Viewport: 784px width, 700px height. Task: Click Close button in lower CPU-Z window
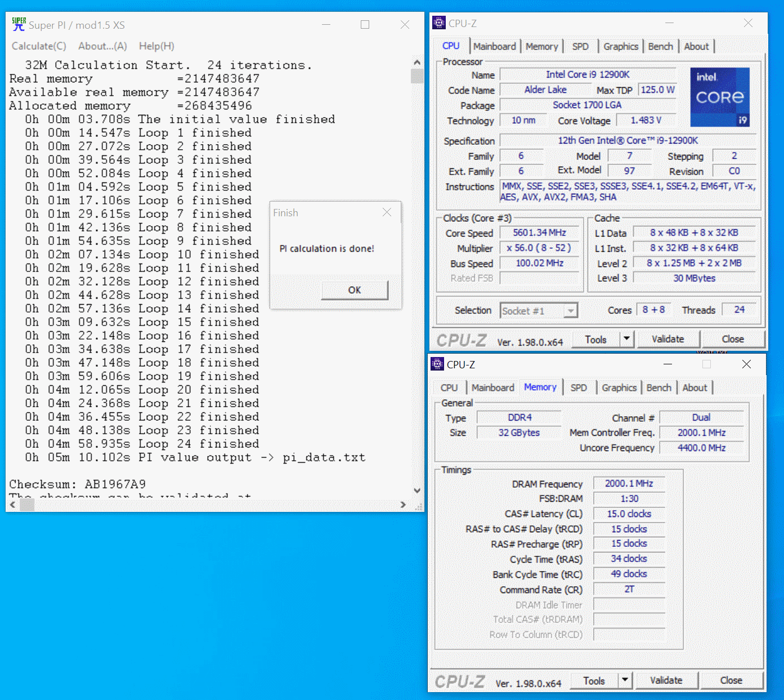pos(731,680)
